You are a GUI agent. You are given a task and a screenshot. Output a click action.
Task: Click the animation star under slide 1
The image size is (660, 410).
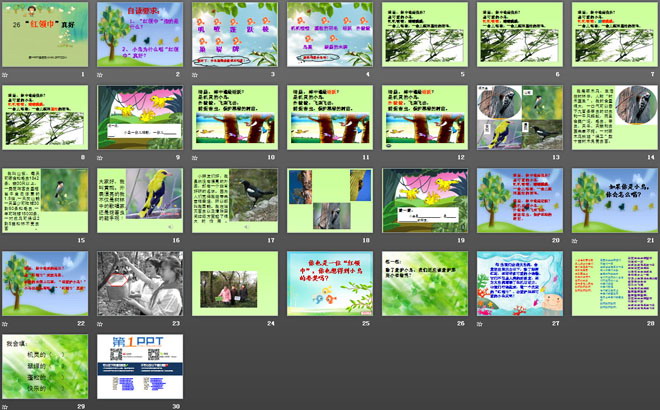pyautogui.click(x=5, y=75)
